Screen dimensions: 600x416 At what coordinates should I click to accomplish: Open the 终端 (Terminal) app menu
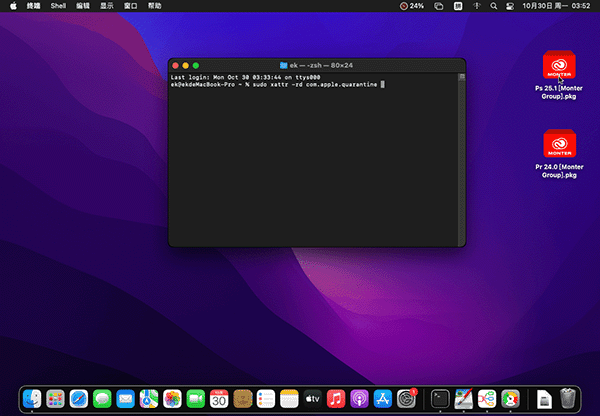point(33,6)
